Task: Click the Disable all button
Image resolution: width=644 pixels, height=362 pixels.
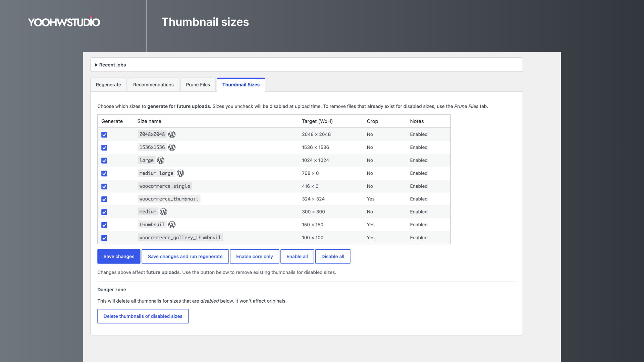Action: [x=333, y=256]
